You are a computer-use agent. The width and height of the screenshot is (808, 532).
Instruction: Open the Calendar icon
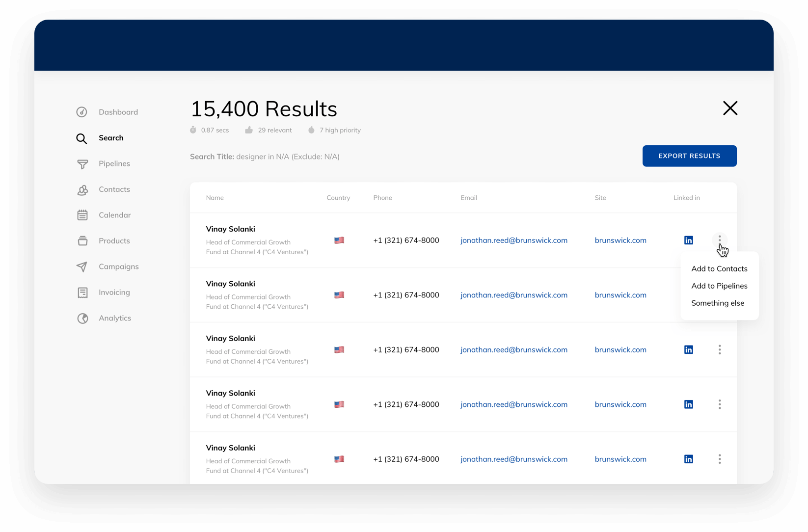coord(82,215)
